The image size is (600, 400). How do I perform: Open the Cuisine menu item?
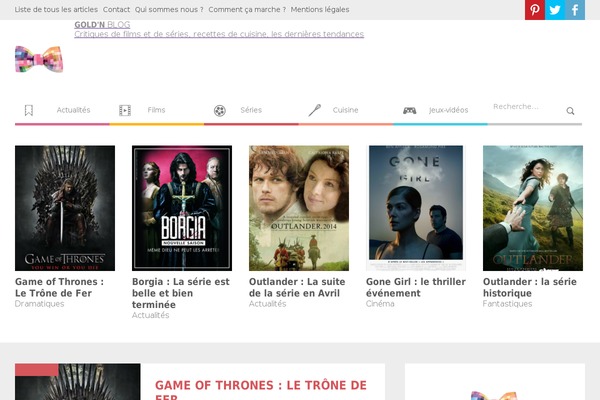(346, 110)
